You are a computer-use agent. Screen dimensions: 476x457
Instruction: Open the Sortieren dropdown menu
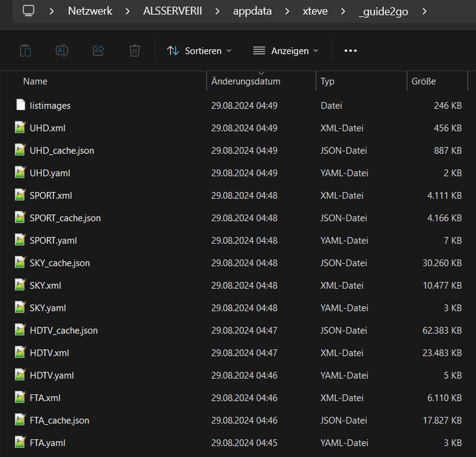[199, 51]
